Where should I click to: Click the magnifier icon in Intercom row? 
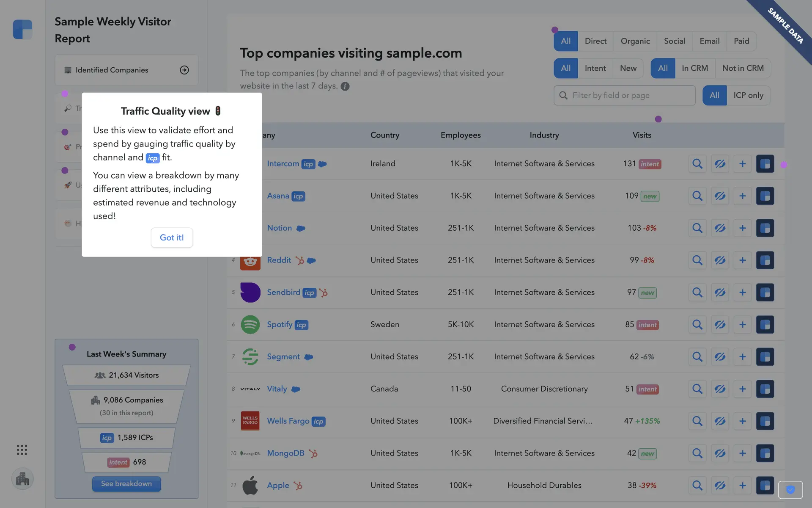(x=697, y=164)
